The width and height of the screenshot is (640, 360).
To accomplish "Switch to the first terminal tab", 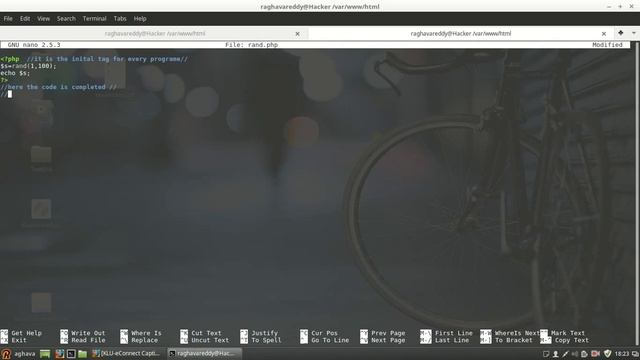I will [x=154, y=33].
